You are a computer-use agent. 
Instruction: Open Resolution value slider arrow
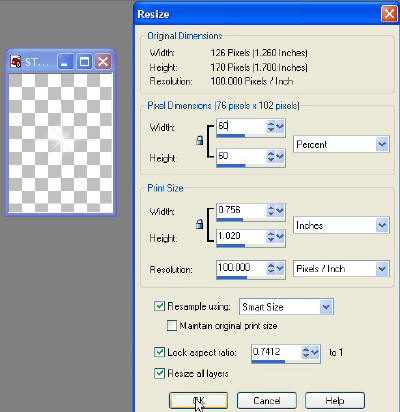(x=280, y=268)
